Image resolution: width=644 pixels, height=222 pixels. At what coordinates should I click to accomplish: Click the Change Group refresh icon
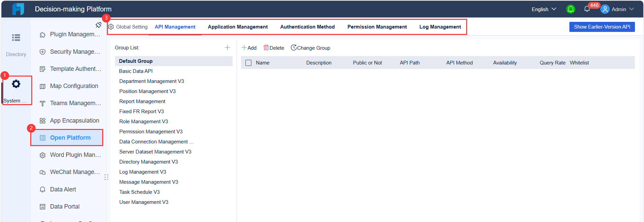click(x=294, y=48)
